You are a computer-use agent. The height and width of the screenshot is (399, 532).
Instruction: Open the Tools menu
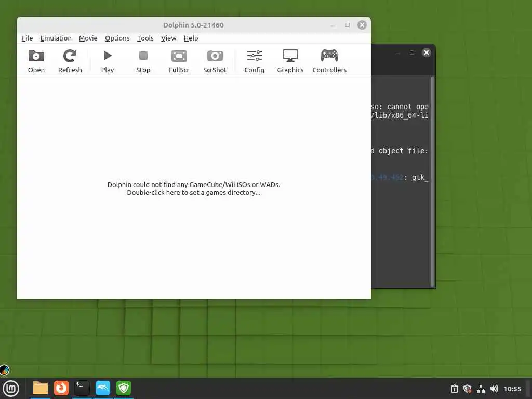pyautogui.click(x=145, y=38)
